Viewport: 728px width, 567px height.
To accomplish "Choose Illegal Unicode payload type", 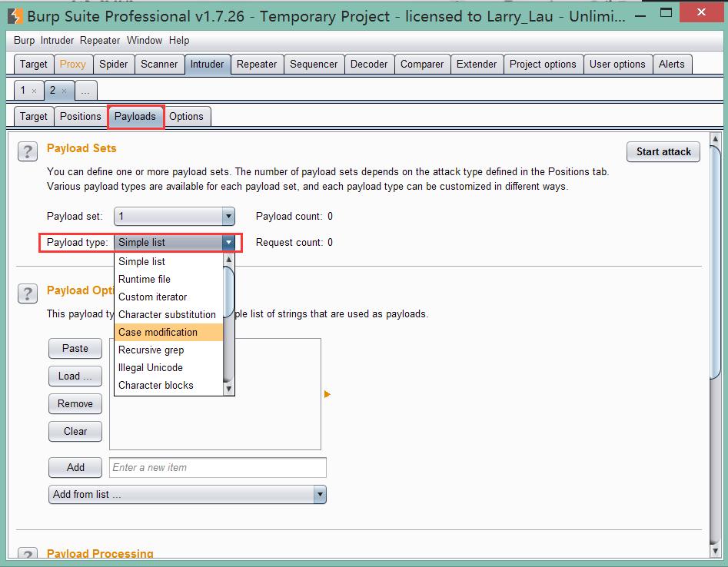I will [x=168, y=367].
